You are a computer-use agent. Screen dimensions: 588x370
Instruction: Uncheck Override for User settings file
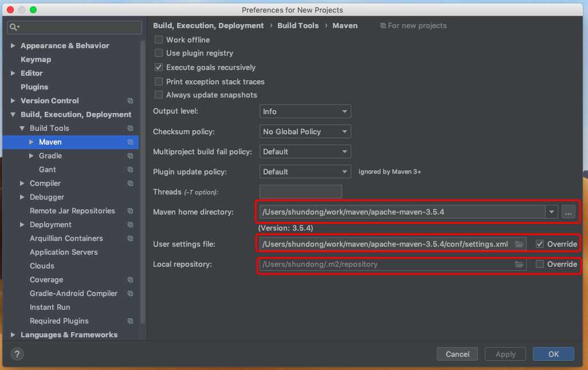coord(540,244)
